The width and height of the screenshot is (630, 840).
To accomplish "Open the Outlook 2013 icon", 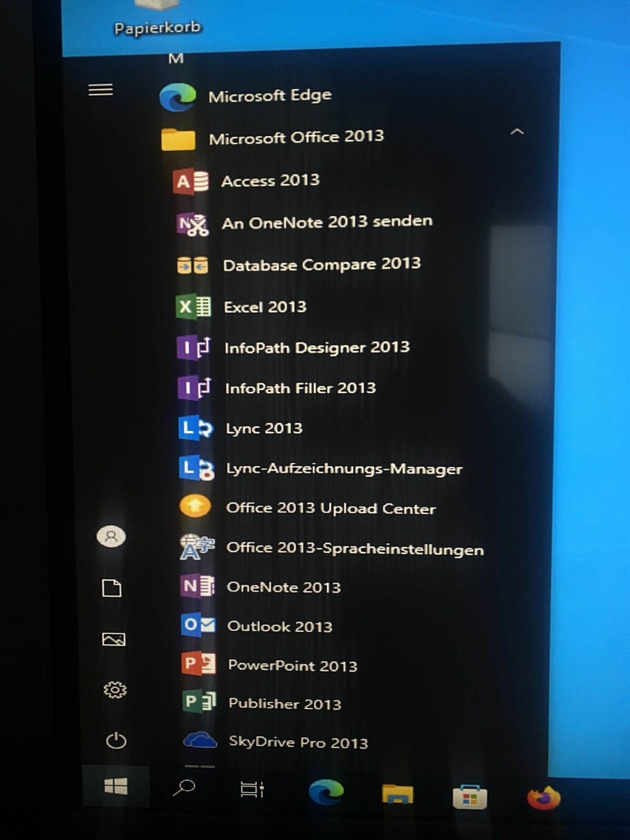I will coord(198,625).
